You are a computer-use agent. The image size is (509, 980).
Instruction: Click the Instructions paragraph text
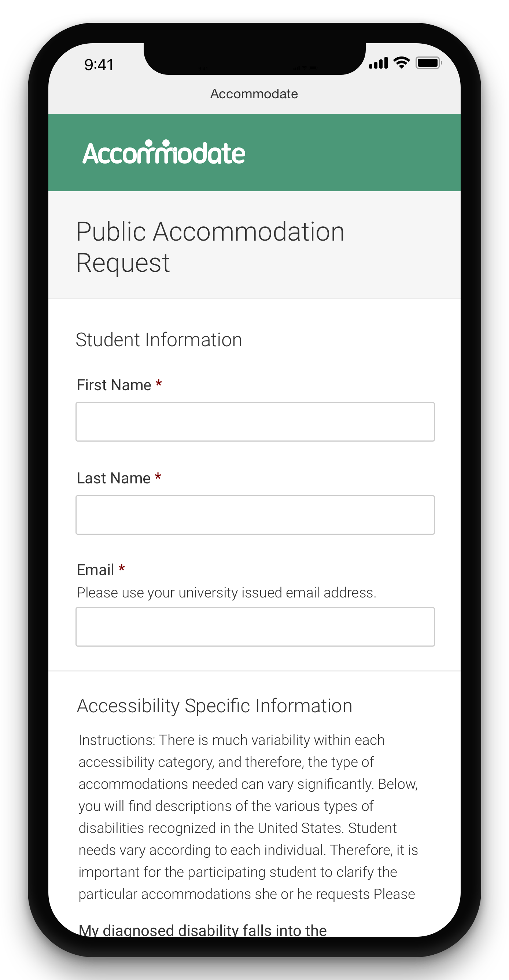coord(248,817)
